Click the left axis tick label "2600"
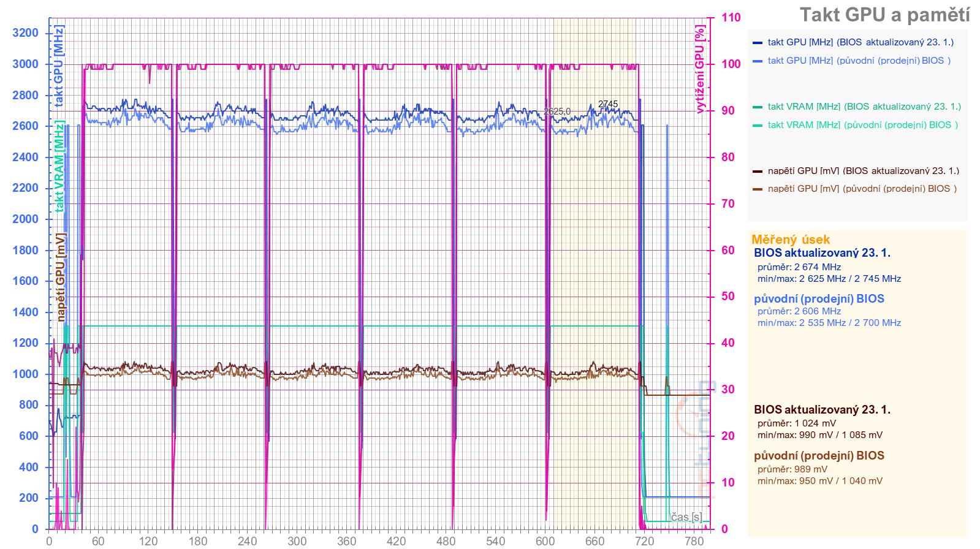This screenshot has width=980, height=549. point(26,126)
